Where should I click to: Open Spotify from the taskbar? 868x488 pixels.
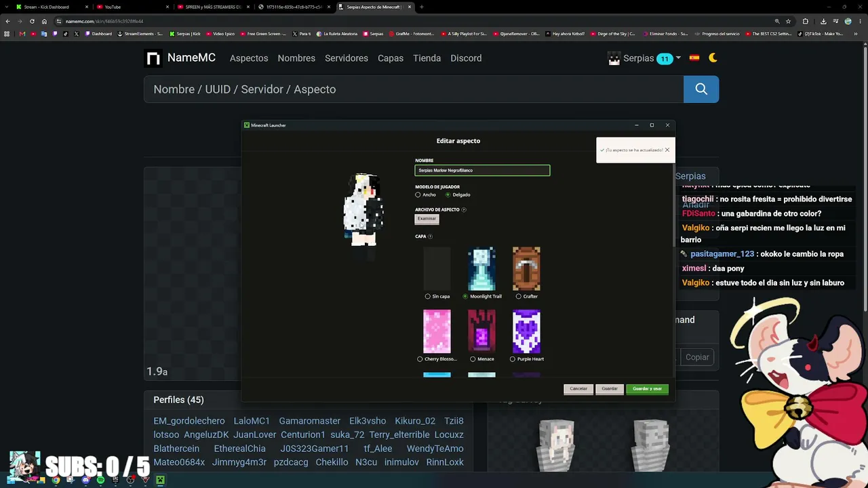coord(100,481)
